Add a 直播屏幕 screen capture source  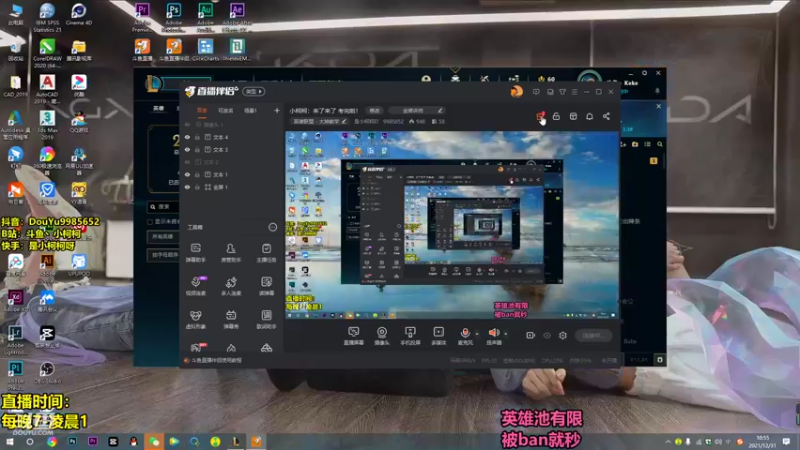(x=354, y=336)
